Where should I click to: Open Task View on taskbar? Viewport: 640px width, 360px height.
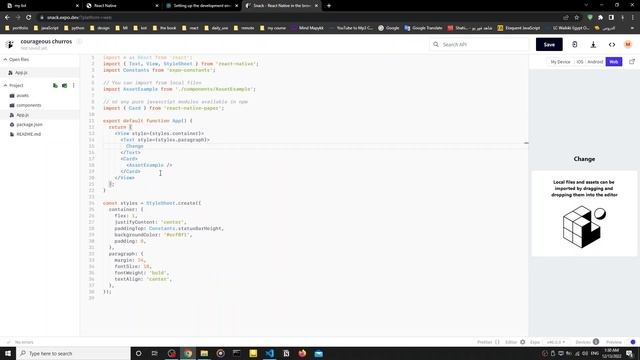point(155,353)
